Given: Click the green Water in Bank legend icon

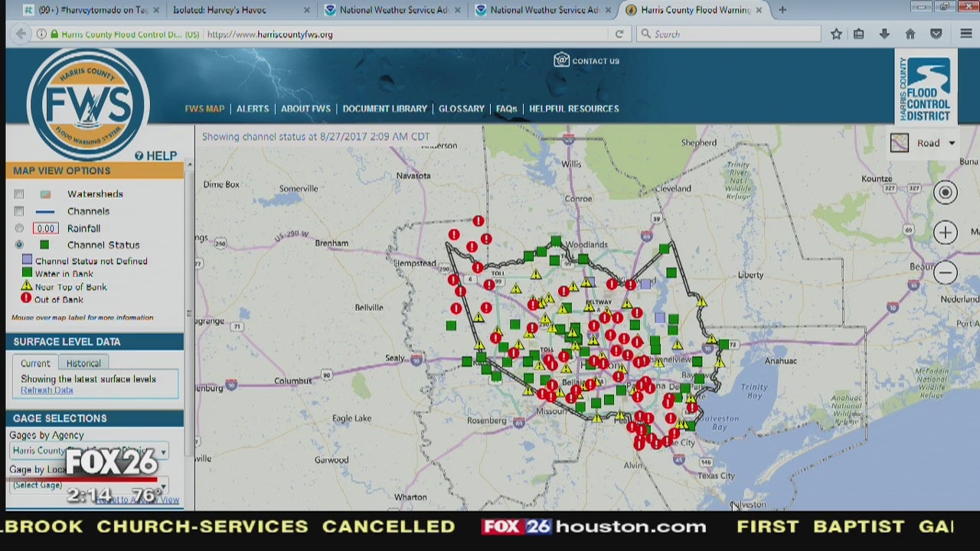Looking at the screenshot, I should [27, 272].
